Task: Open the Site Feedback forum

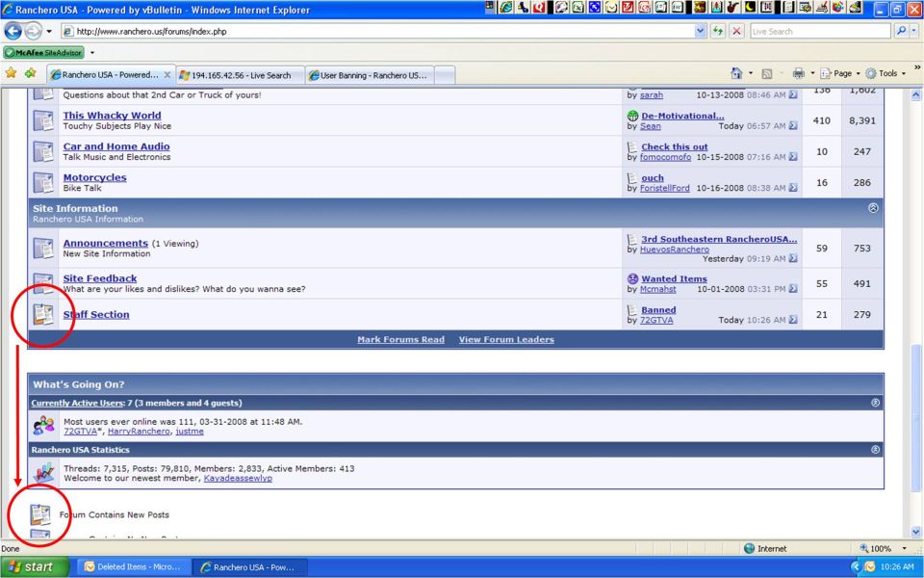Action: [99, 278]
